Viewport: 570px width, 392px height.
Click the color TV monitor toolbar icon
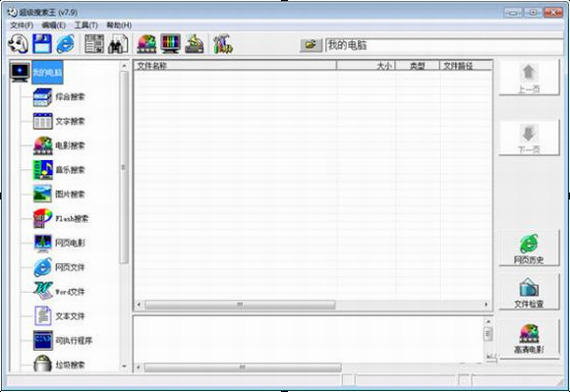tap(170, 44)
